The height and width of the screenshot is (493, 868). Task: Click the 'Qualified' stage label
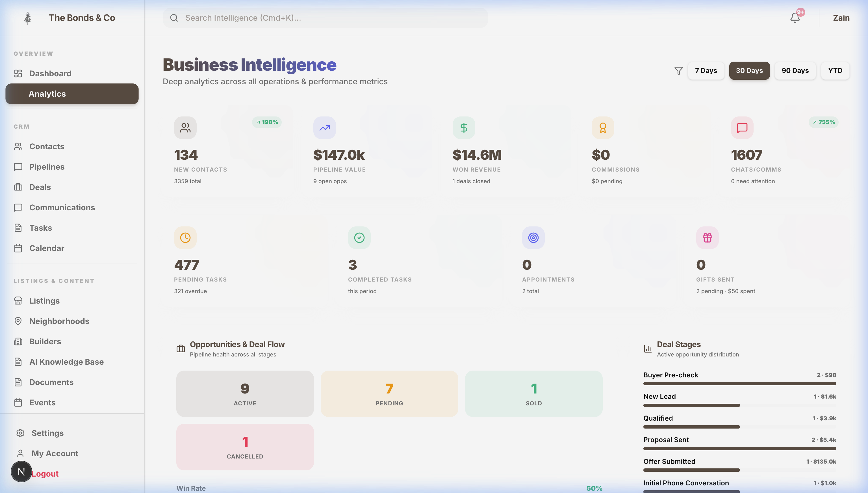pos(658,418)
